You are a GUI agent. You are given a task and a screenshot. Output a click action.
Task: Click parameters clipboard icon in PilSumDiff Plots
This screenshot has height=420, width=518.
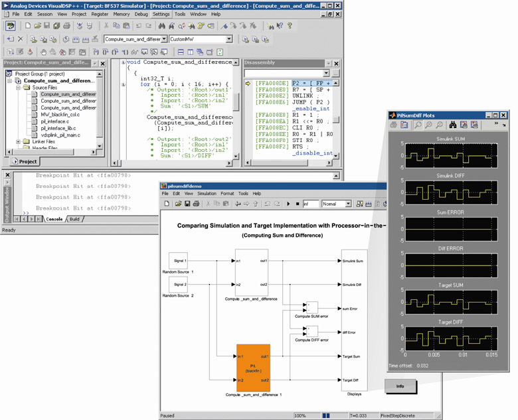(404, 125)
